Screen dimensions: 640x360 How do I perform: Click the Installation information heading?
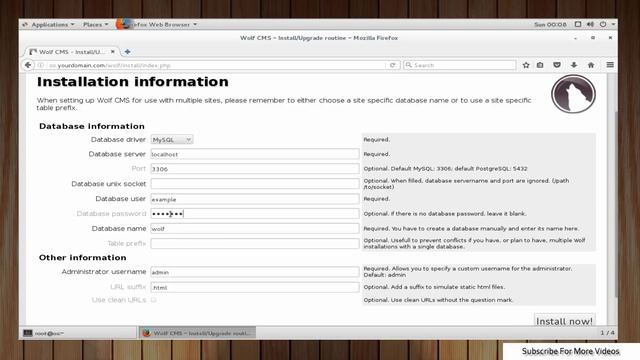pyautogui.click(x=133, y=82)
